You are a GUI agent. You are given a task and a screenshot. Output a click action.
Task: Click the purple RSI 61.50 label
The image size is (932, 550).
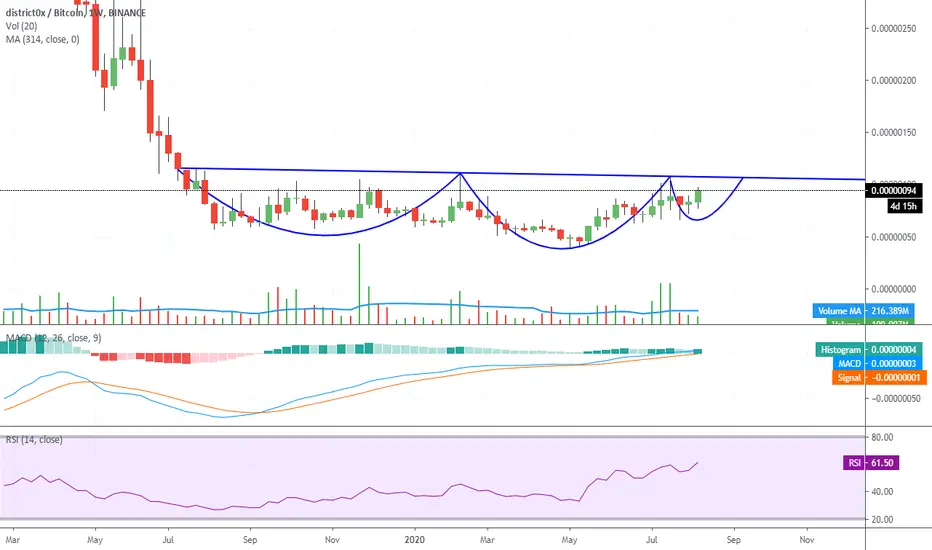tap(871, 463)
